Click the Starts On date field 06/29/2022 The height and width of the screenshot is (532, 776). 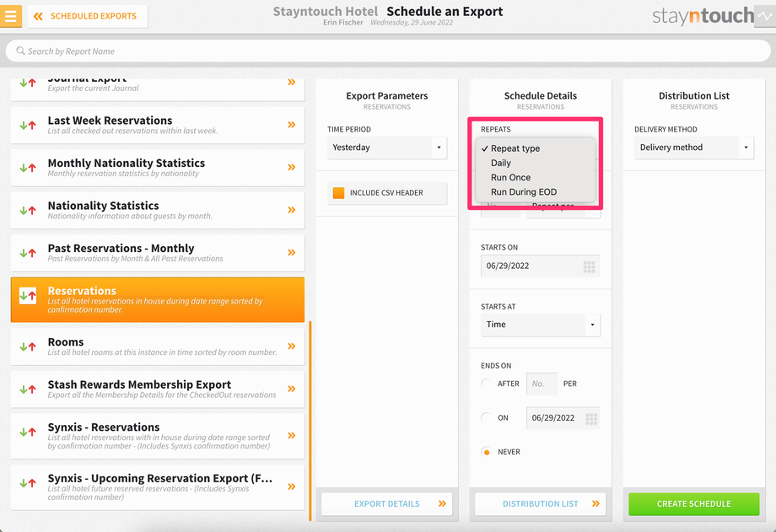click(x=541, y=266)
